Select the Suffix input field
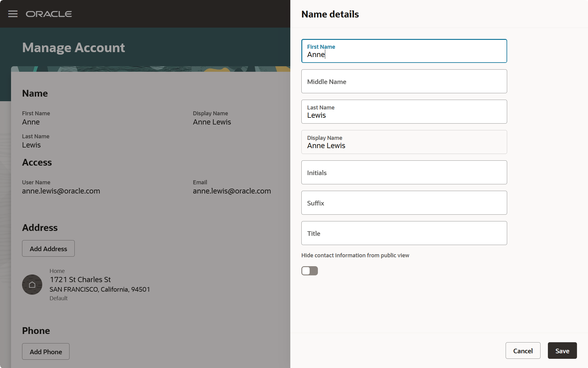Screen dimensions: 588x368 [404, 203]
